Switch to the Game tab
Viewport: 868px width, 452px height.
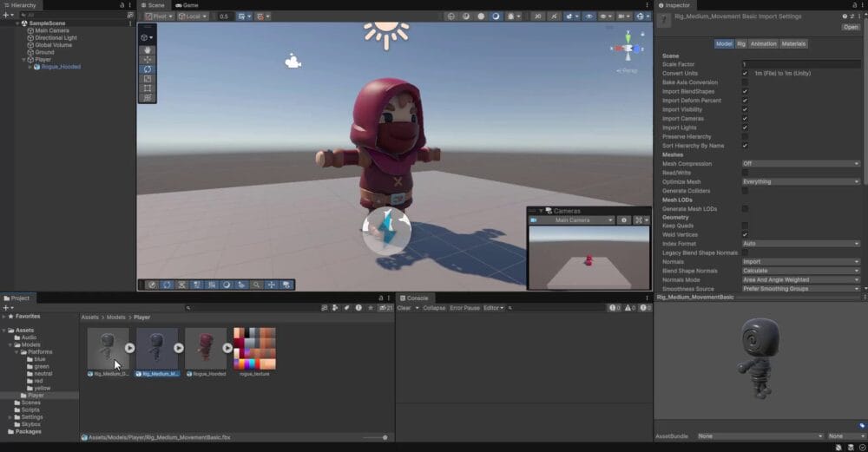coord(187,5)
